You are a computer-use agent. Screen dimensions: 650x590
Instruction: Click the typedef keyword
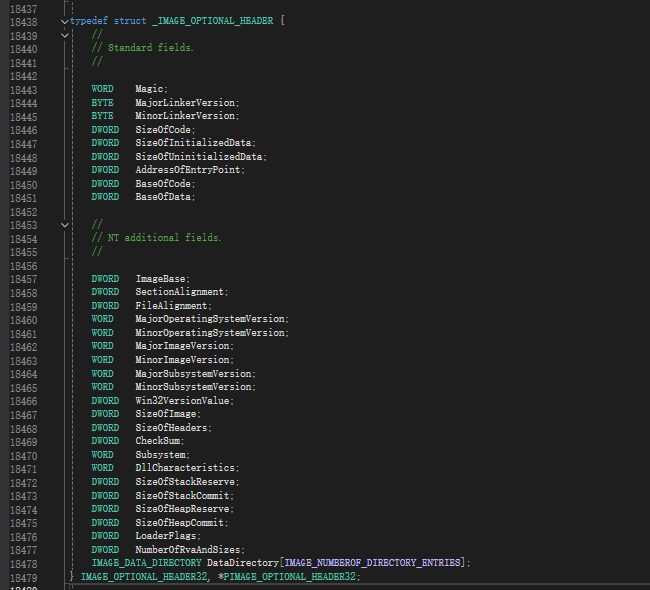click(89, 21)
